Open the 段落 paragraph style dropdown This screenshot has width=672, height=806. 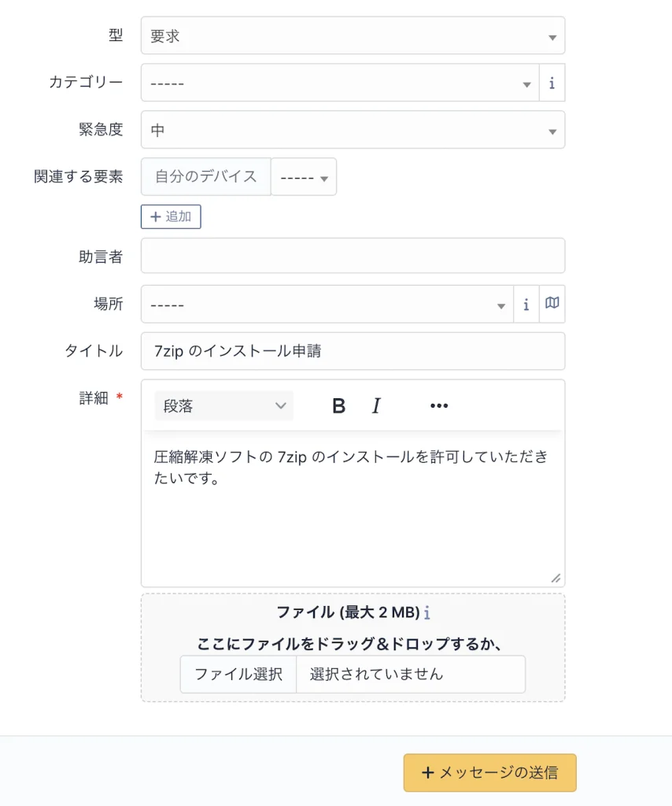[223, 405]
